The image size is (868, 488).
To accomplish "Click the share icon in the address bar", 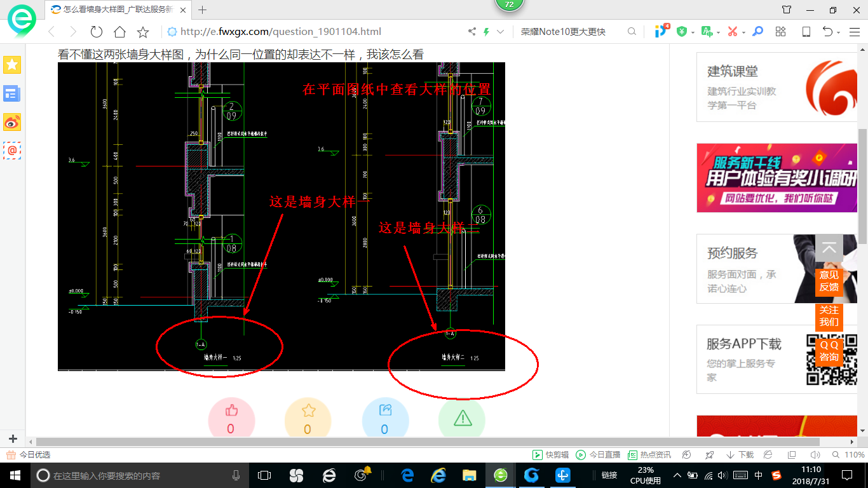I will (x=472, y=32).
